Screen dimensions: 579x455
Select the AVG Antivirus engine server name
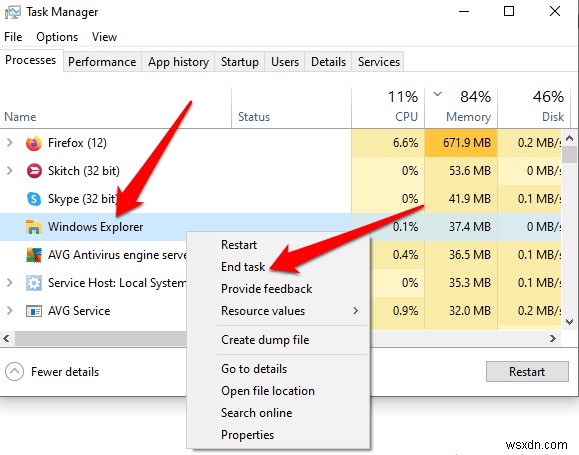(117, 255)
